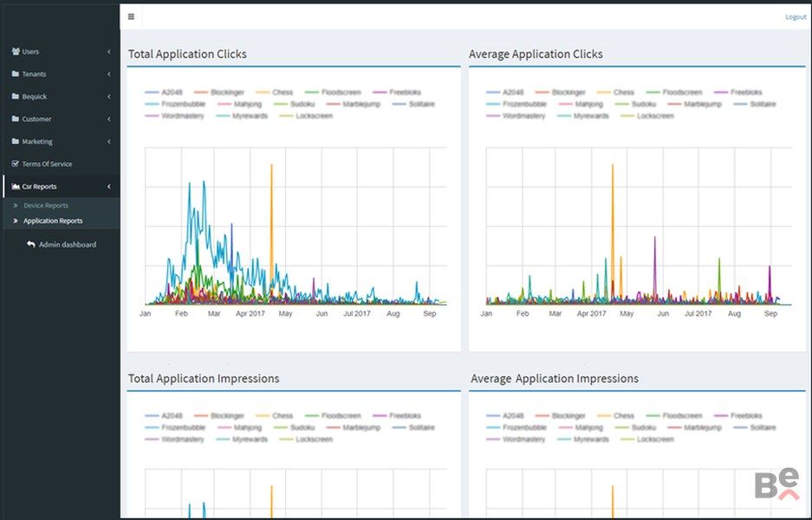812x520 pixels.
Task: Click "Apr 2017" axis label, Total Application Clicks
Action: pos(250,314)
